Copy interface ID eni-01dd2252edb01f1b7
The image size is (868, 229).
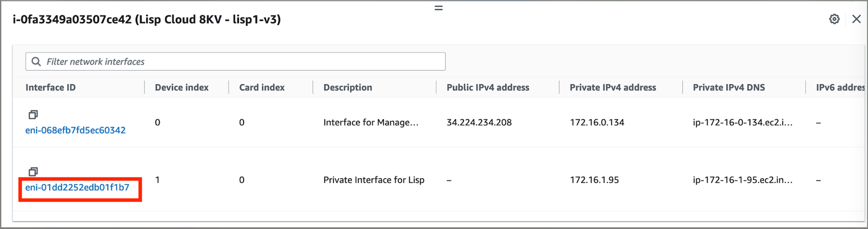[33, 171]
